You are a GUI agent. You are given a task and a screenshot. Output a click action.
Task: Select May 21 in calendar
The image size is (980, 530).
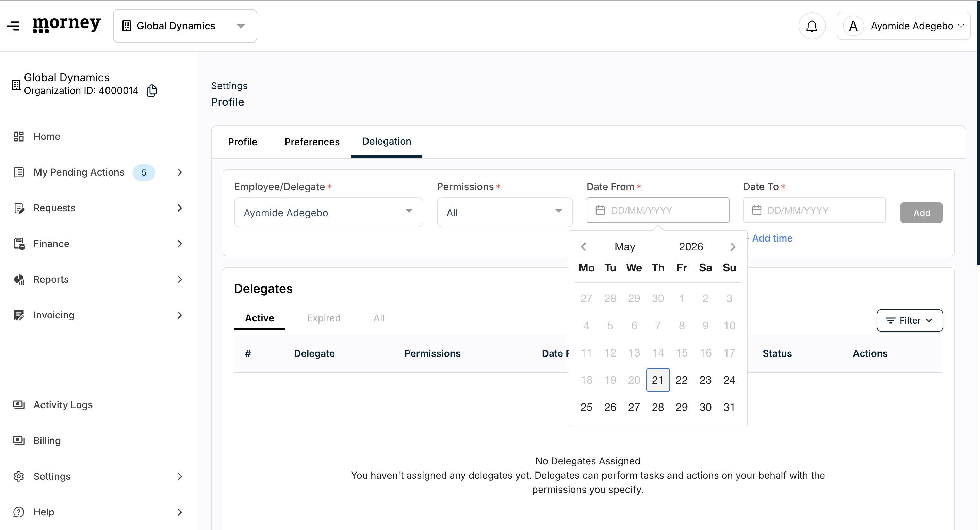pos(658,380)
